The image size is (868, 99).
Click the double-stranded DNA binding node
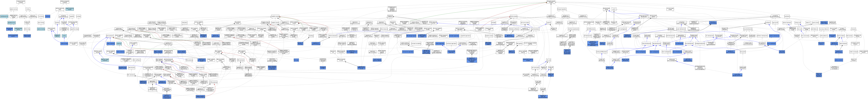click(27, 36)
